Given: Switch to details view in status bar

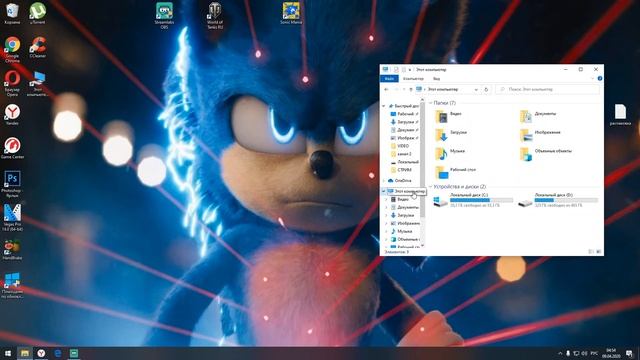Looking at the screenshot, I should (x=591, y=252).
